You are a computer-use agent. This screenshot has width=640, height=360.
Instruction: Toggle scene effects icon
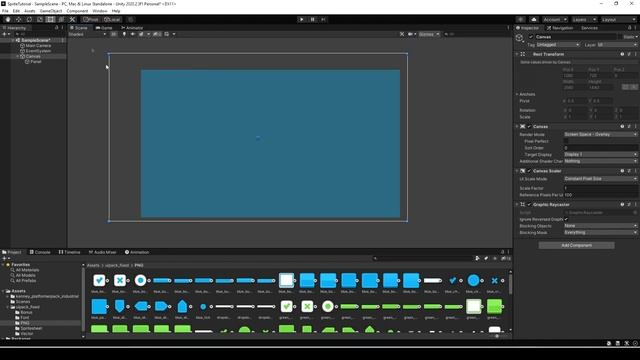pyautogui.click(x=141, y=34)
